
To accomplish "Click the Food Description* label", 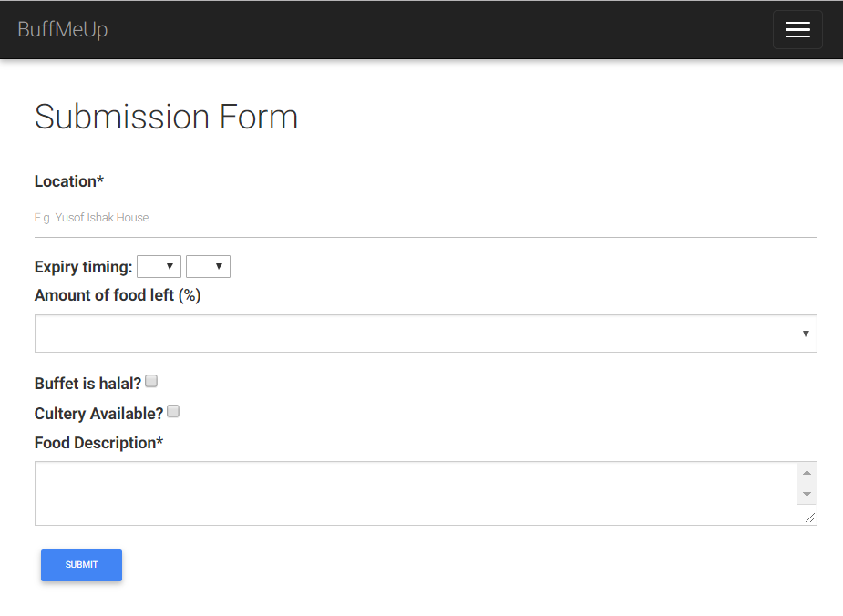I will (x=98, y=443).
